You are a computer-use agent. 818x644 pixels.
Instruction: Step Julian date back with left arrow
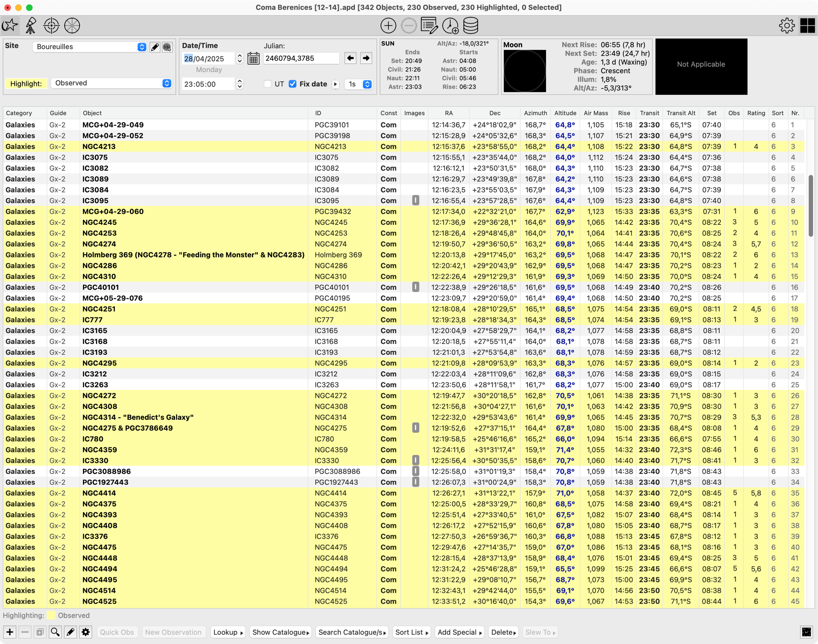click(351, 58)
